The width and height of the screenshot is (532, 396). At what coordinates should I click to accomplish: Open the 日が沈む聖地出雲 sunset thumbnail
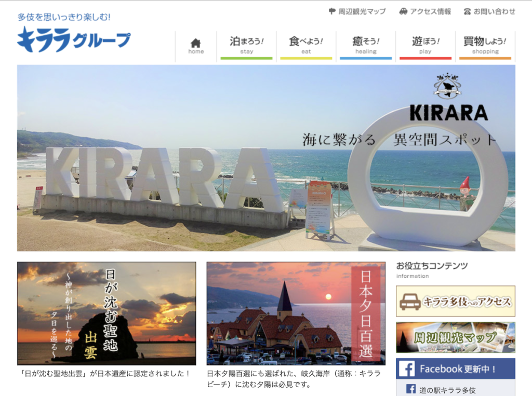coord(107,313)
